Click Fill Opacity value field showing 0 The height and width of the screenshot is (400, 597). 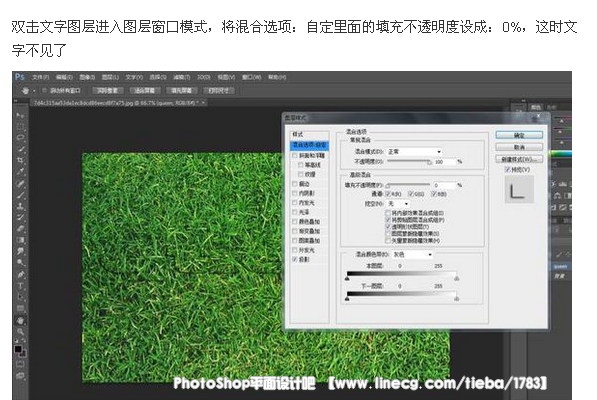[x=444, y=185]
